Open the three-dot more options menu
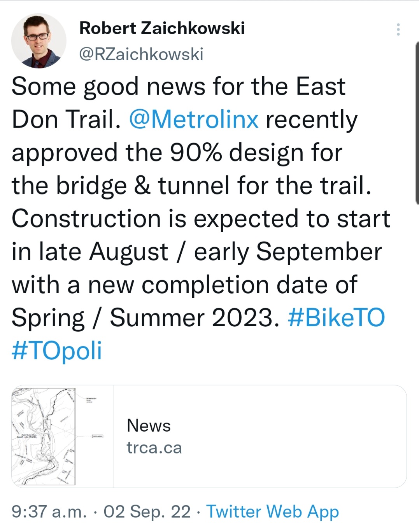 click(398, 30)
